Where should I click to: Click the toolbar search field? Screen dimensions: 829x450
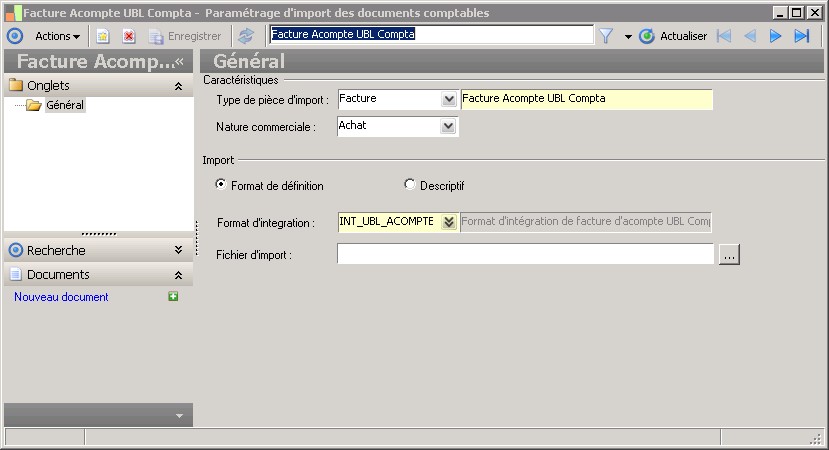pos(431,34)
